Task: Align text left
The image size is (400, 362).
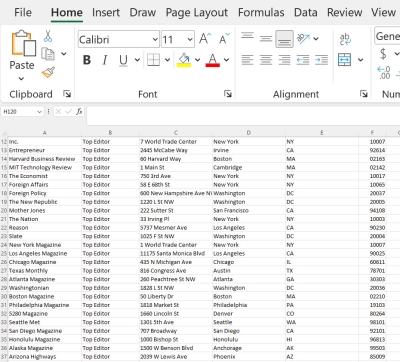Action: tap(247, 60)
